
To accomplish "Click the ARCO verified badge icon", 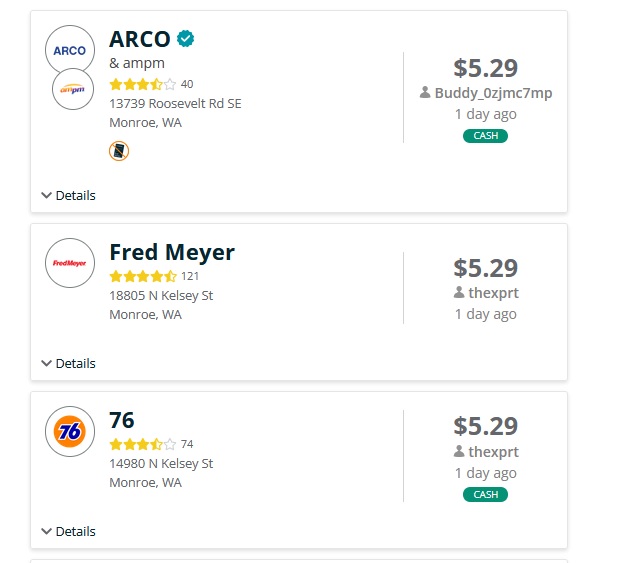I will (185, 39).
